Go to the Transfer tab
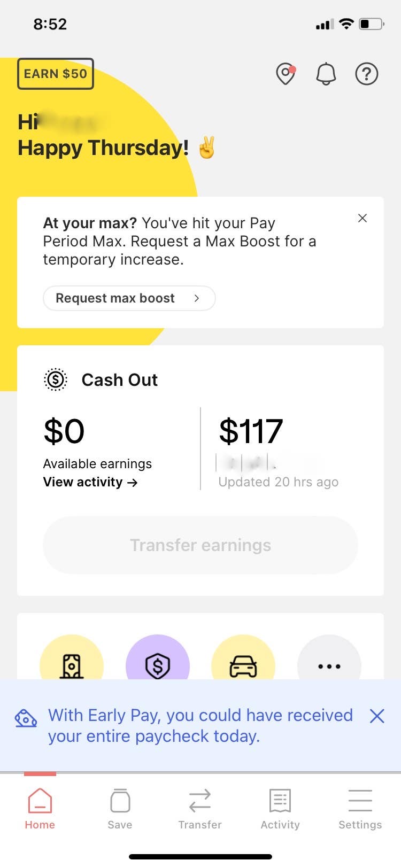The image size is (401, 868). (x=200, y=808)
